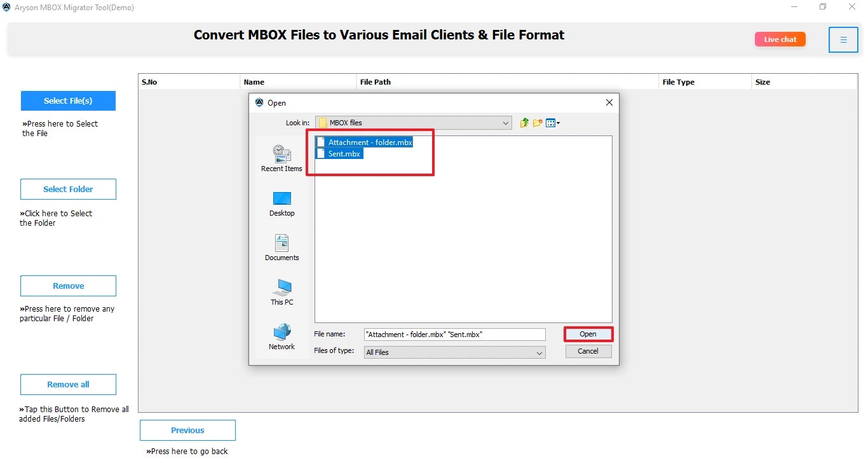Go back with the Previous button
The image size is (868, 463).
(x=187, y=430)
